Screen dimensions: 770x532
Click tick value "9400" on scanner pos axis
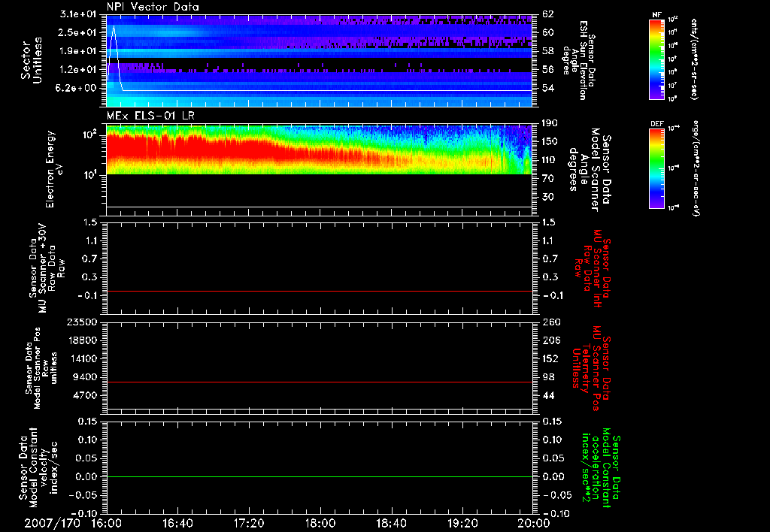[x=84, y=377]
